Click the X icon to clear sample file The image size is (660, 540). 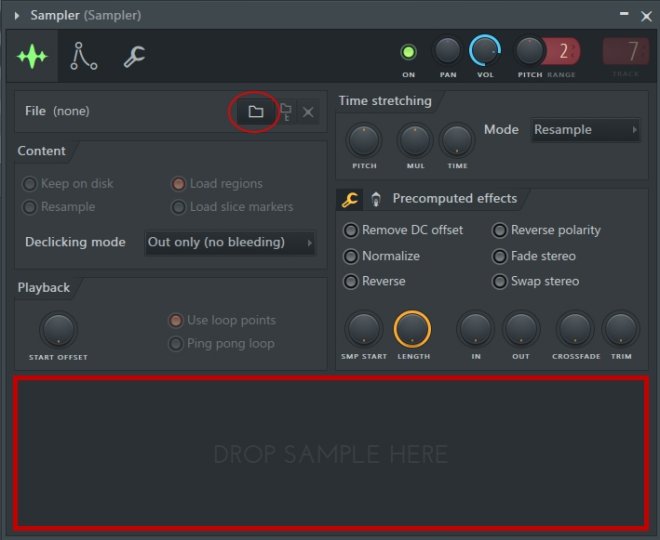click(308, 112)
